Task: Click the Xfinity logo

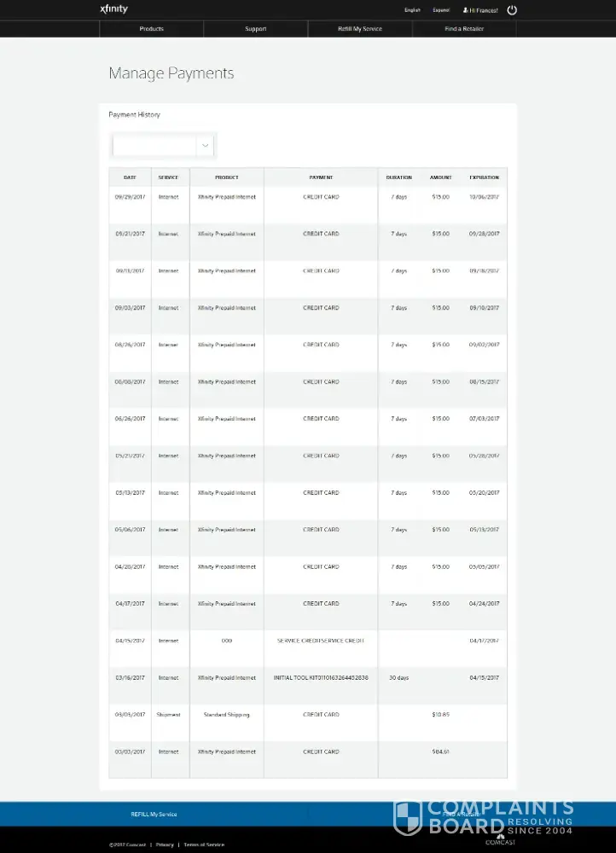Action: pos(113,9)
